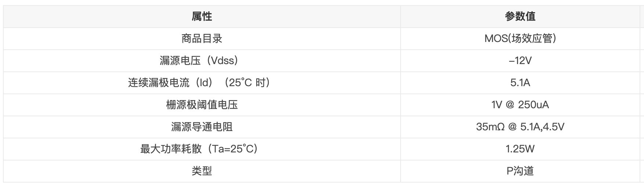The height and width of the screenshot is (187, 644).
Task: Select the 商品目录 attribute cell
Action: pos(202,39)
